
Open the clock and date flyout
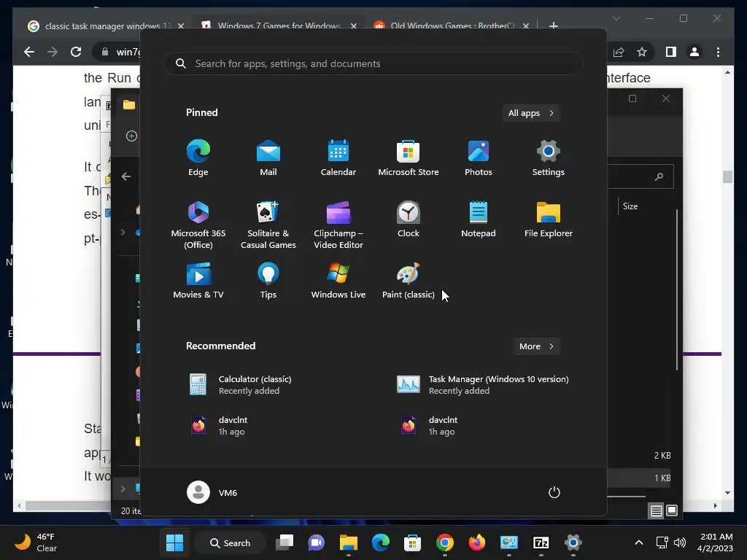pos(715,542)
